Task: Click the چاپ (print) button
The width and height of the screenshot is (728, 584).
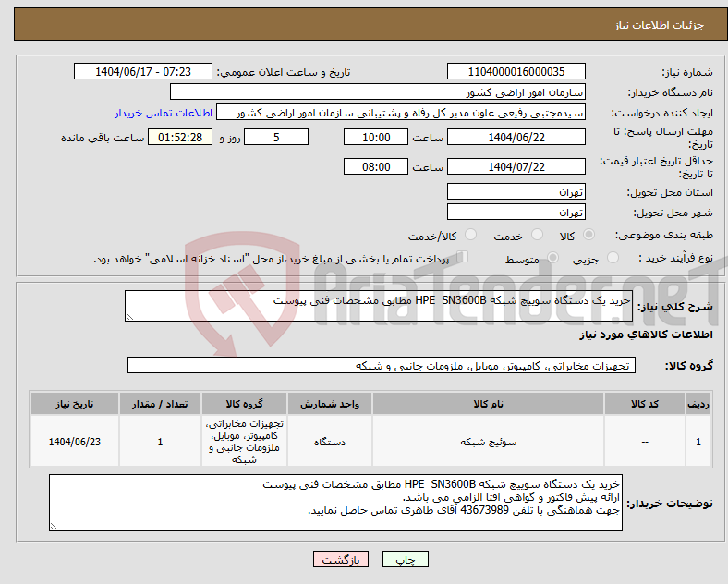Action: tap(405, 559)
